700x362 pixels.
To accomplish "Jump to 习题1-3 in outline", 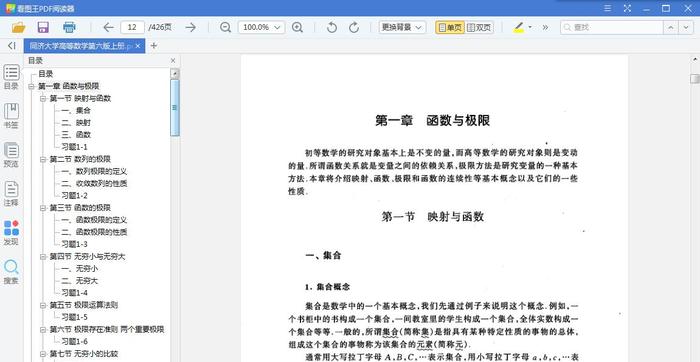I will [74, 244].
